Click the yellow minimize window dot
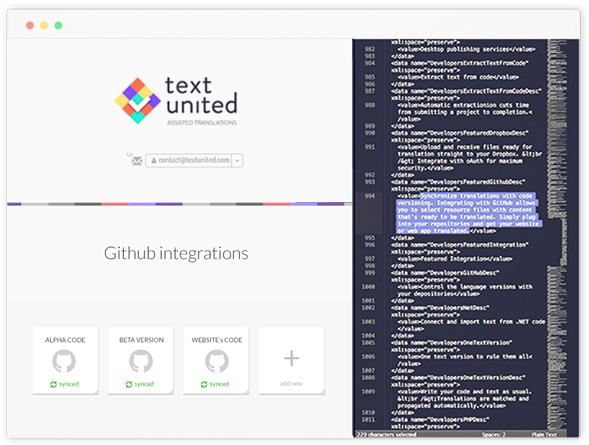The image size is (589, 445). coord(44,25)
